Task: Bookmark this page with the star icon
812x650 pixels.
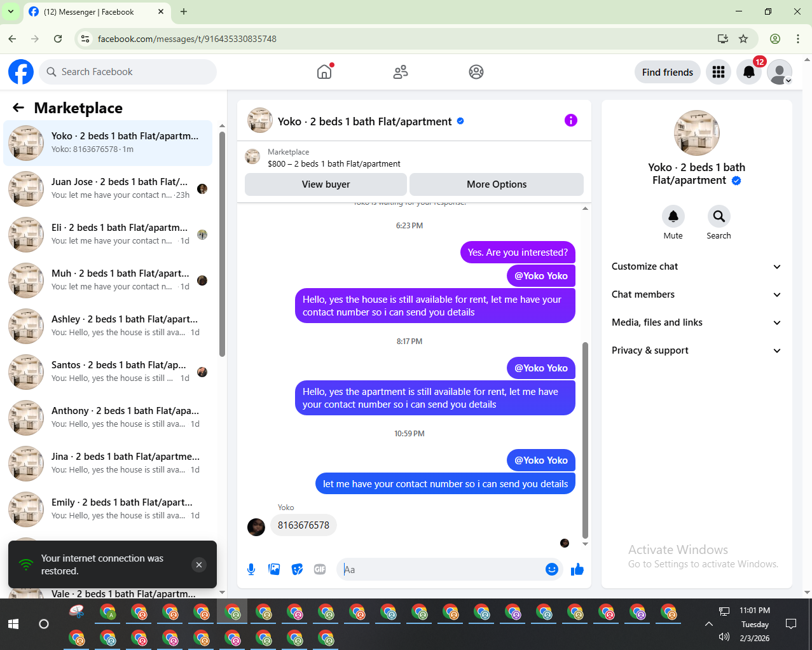Action: (743, 39)
